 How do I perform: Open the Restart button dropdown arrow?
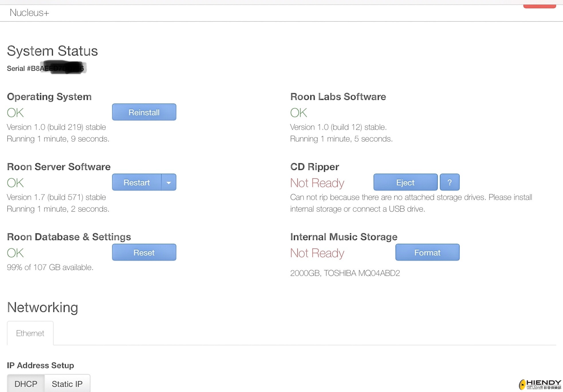pyautogui.click(x=169, y=182)
